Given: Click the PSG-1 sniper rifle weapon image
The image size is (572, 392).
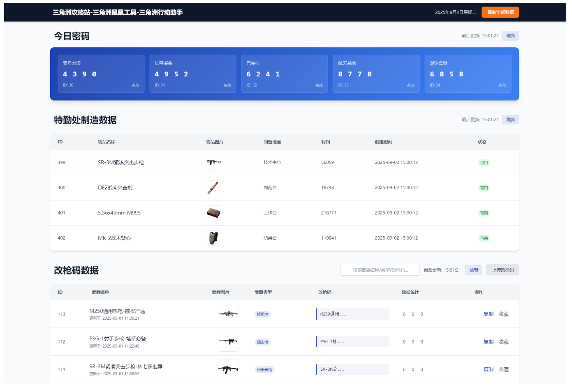Looking at the screenshot, I should tap(228, 341).
